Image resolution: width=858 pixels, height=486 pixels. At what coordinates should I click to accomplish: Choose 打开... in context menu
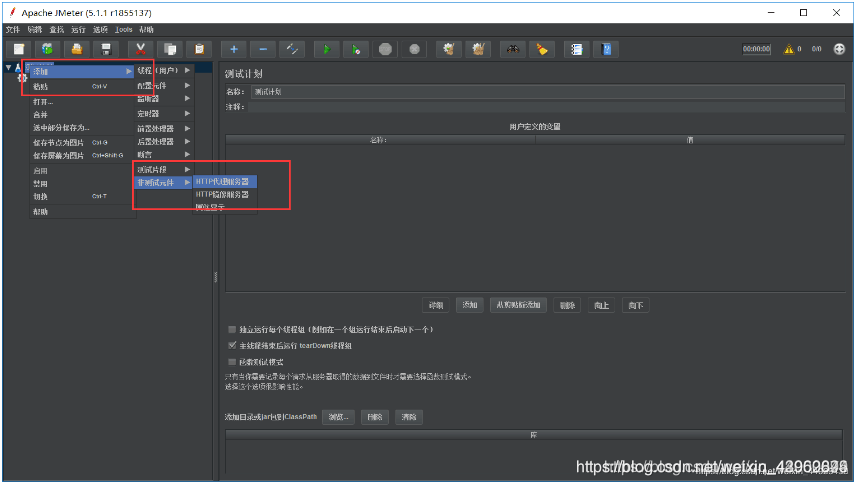82,102
